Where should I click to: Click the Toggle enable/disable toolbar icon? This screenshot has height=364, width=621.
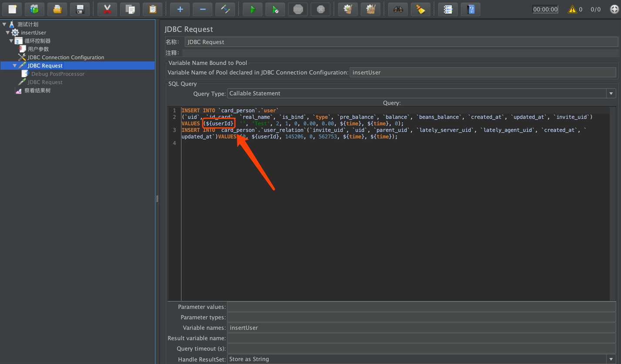point(225,9)
